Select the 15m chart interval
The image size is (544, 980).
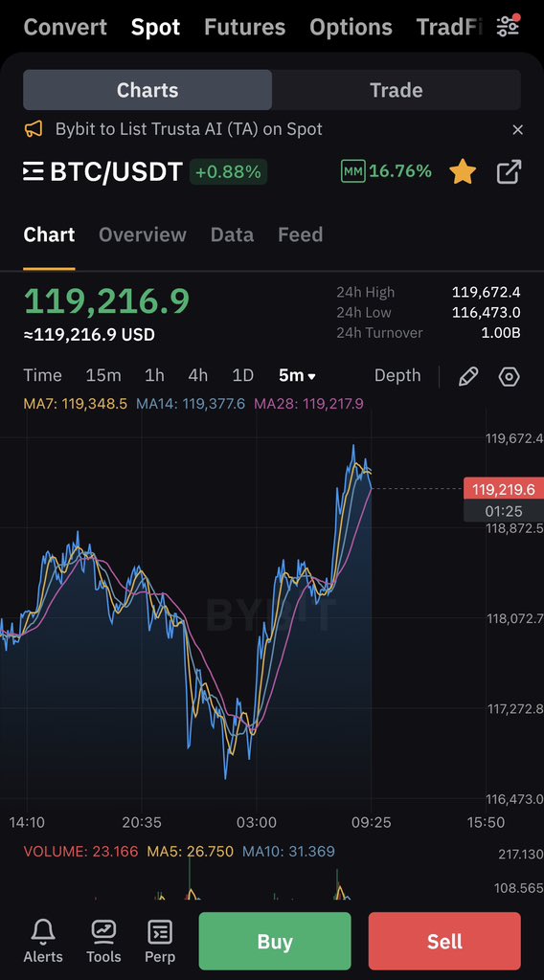pyautogui.click(x=103, y=375)
